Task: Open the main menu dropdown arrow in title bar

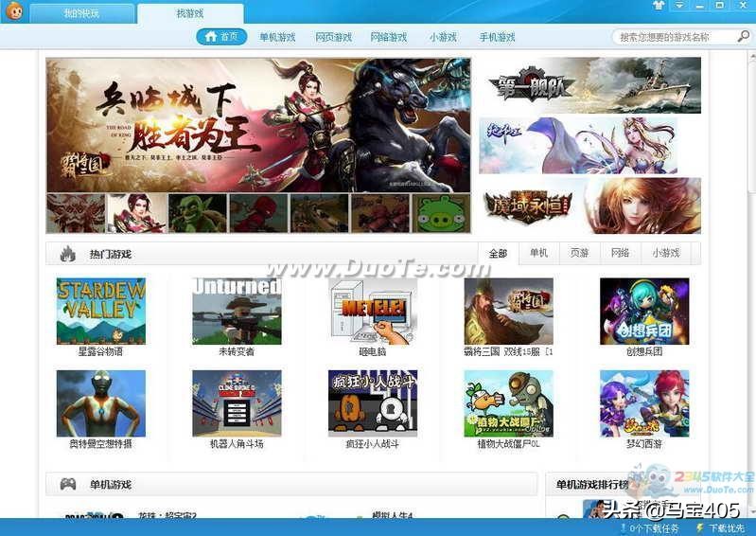Action: click(x=678, y=6)
